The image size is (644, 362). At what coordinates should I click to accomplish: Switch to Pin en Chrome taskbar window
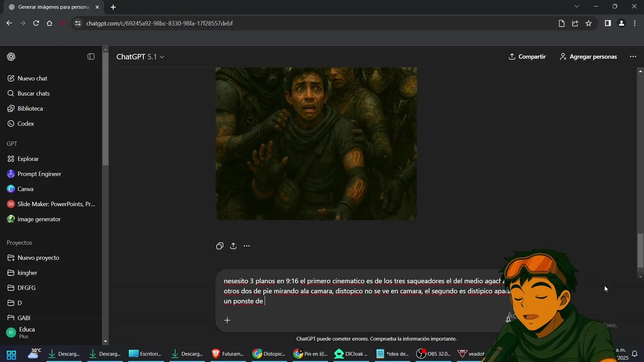click(310, 354)
